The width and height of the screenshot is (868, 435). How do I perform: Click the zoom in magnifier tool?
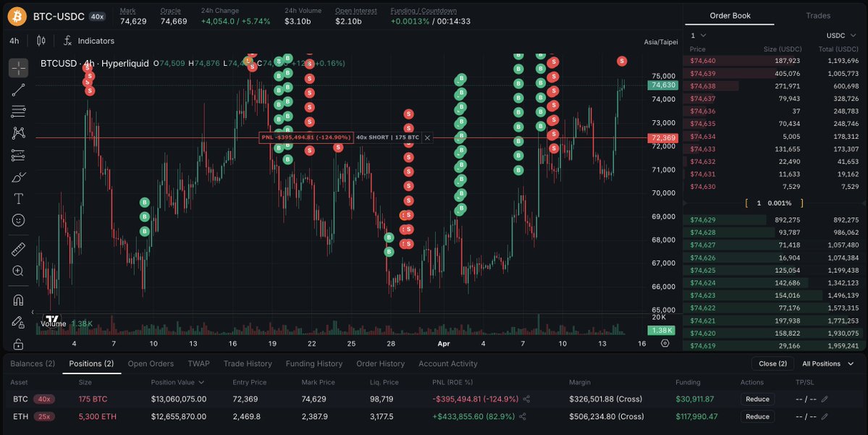pyautogui.click(x=18, y=271)
